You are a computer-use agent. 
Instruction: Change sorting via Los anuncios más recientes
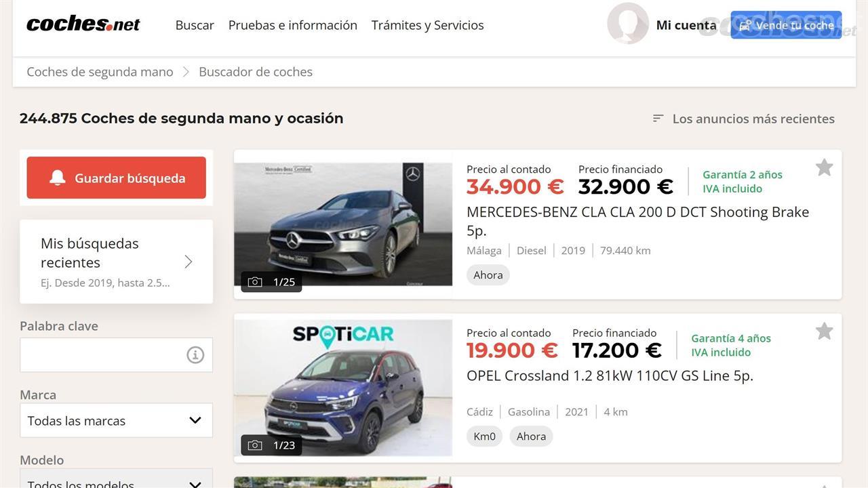(x=753, y=118)
